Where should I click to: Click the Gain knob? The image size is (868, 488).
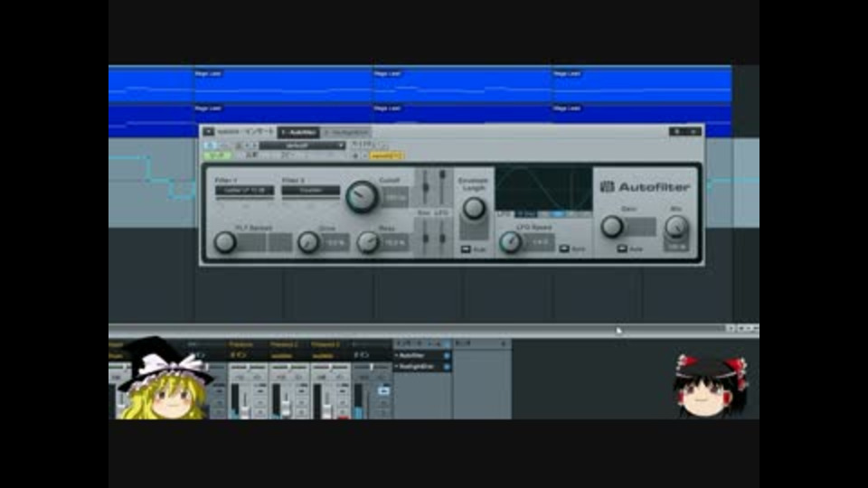[612, 226]
